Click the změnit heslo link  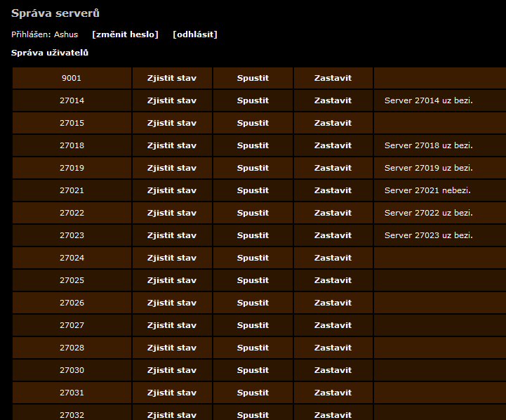pyautogui.click(x=125, y=34)
